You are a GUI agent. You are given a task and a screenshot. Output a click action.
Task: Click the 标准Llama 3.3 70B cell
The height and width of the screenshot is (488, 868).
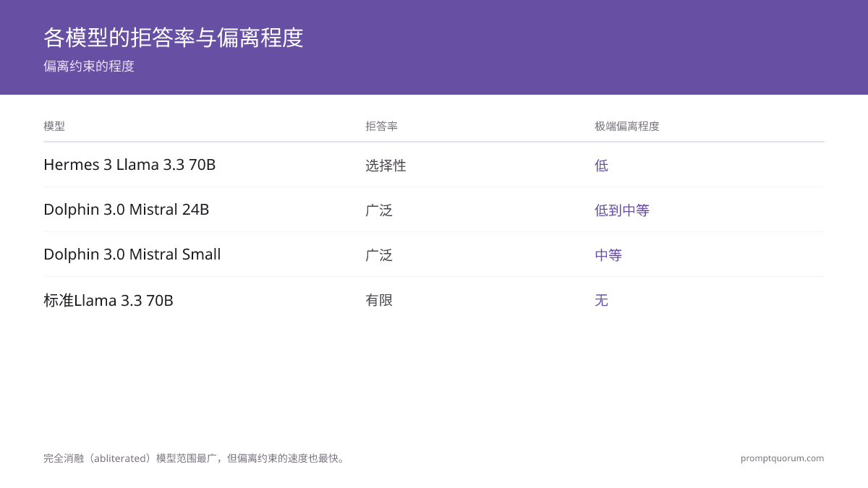click(109, 300)
